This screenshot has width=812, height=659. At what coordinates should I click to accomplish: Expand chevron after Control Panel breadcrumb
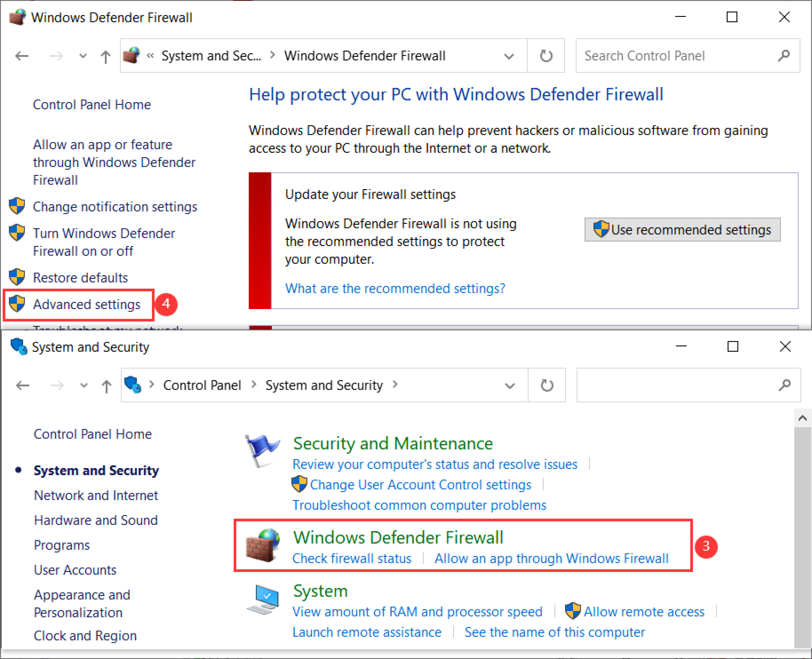254,385
